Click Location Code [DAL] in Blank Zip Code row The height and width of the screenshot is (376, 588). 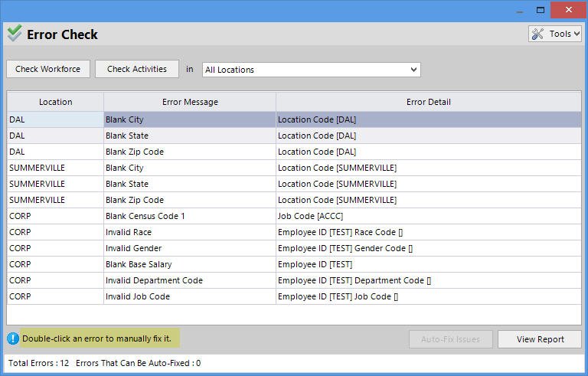pyautogui.click(x=429, y=152)
